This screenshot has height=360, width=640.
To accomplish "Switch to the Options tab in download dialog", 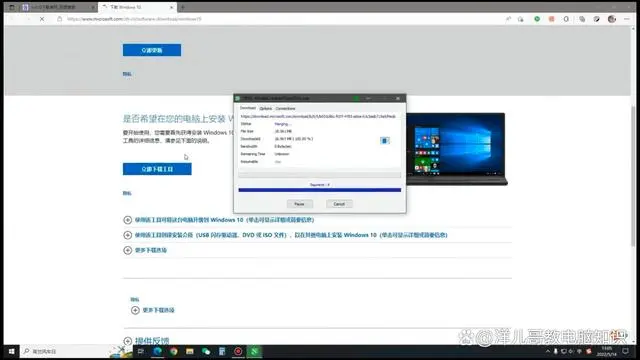I will (266, 109).
